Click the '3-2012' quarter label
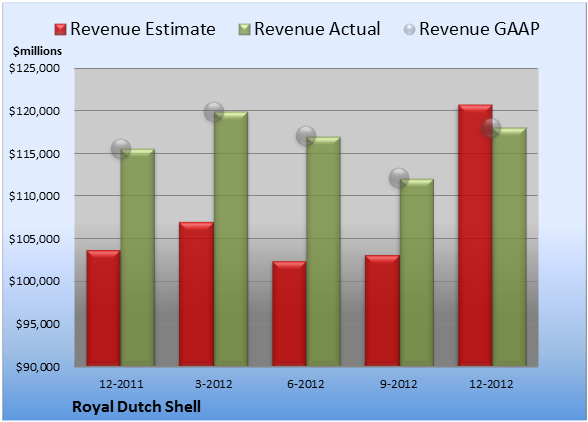The image size is (588, 422). click(x=214, y=384)
